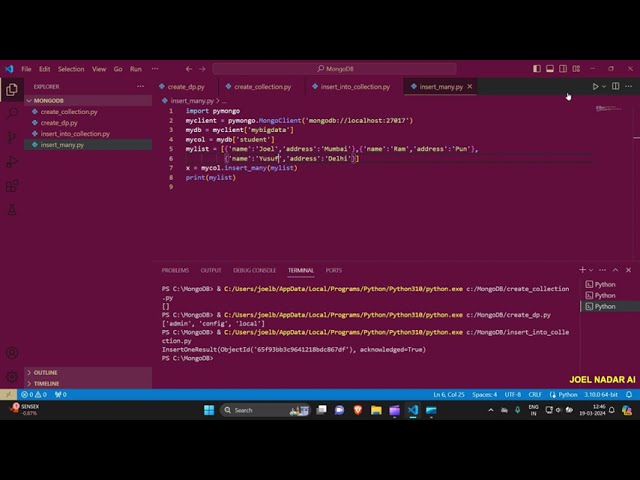Open the Selection menu
Viewport: 640px width, 480px height.
[x=71, y=69]
